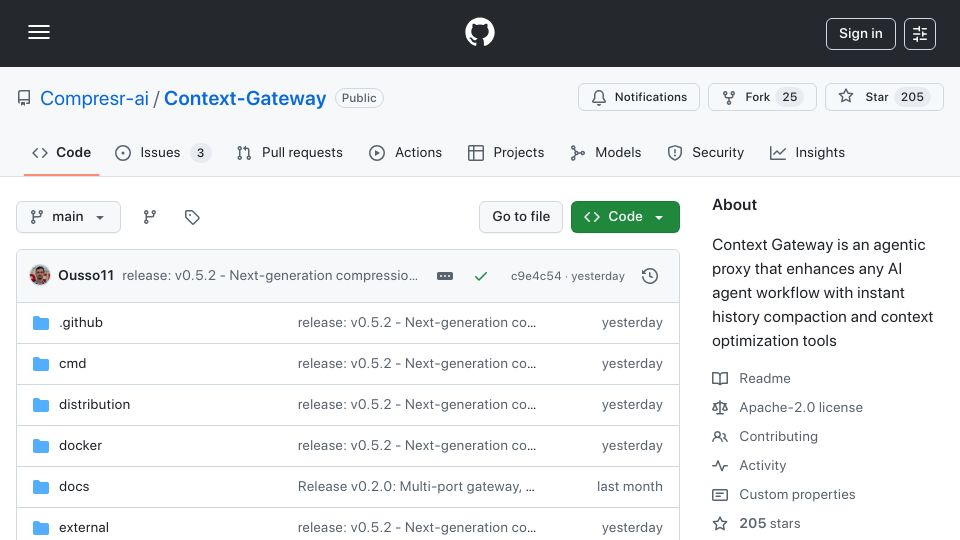The width and height of the screenshot is (960, 540).
Task: Click Ousso11's avatar image
Action: pyautogui.click(x=40, y=276)
